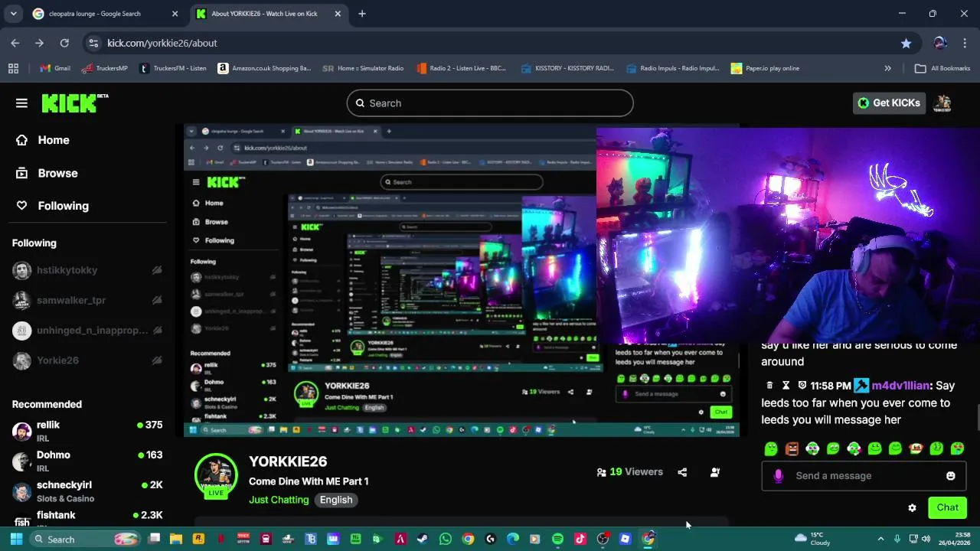980x551 pixels.
Task: Pick the orange angry face emote
Action: (x=792, y=448)
